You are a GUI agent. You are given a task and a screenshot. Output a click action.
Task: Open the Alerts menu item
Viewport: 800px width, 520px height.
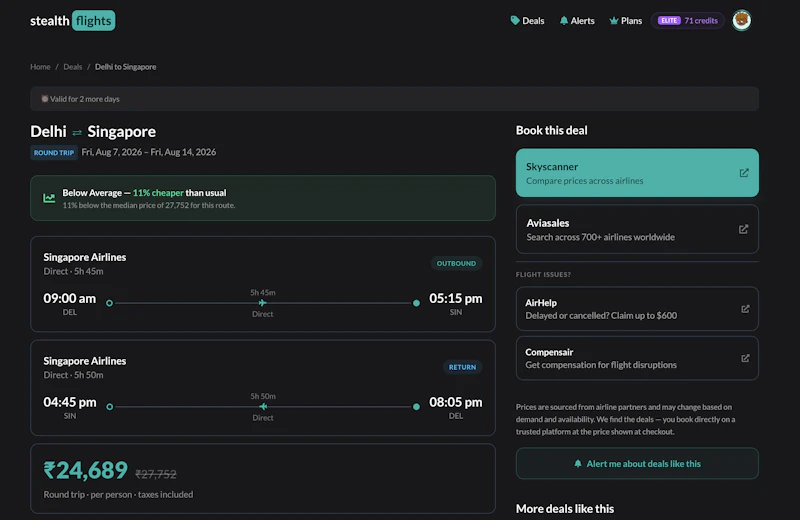(577, 21)
